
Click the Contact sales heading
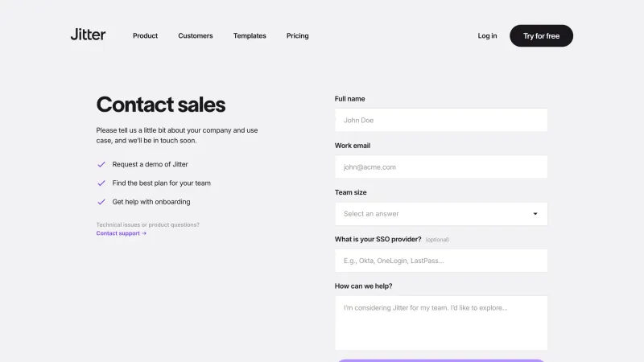(x=160, y=105)
